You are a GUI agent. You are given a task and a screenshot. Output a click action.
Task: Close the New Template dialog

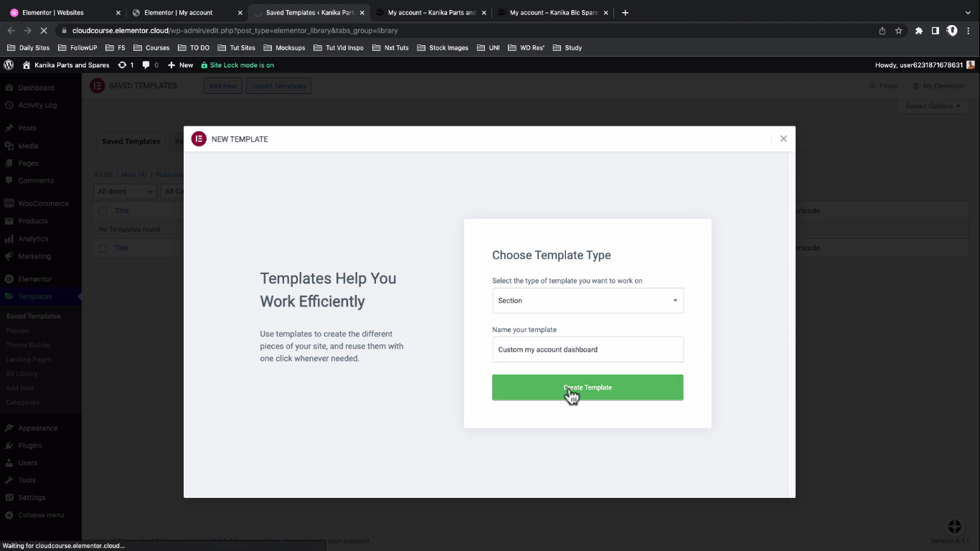(x=783, y=138)
